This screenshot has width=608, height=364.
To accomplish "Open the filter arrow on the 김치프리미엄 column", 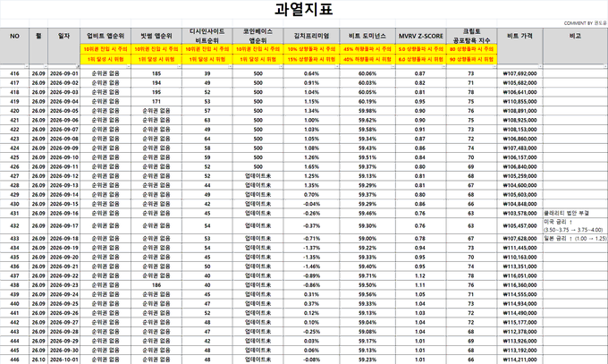I will (x=337, y=67).
